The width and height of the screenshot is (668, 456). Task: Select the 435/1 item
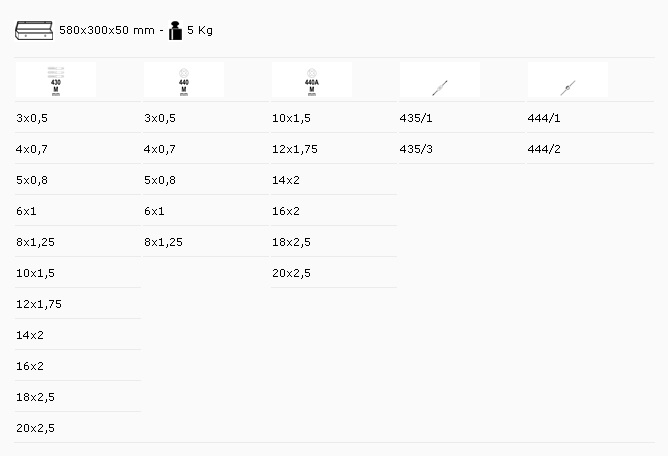(416, 118)
